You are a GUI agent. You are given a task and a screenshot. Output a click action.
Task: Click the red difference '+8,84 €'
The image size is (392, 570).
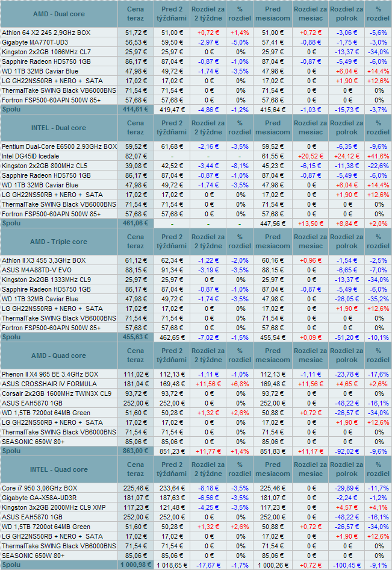(x=347, y=224)
